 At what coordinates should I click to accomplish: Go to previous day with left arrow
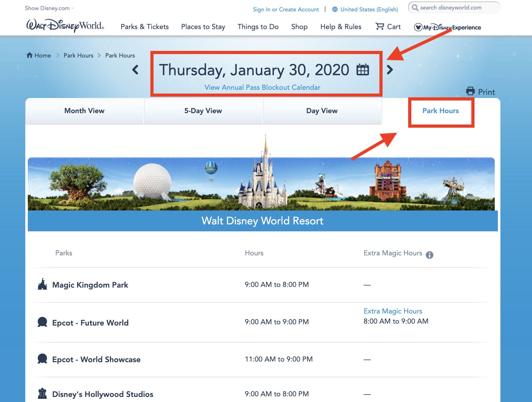coord(136,70)
